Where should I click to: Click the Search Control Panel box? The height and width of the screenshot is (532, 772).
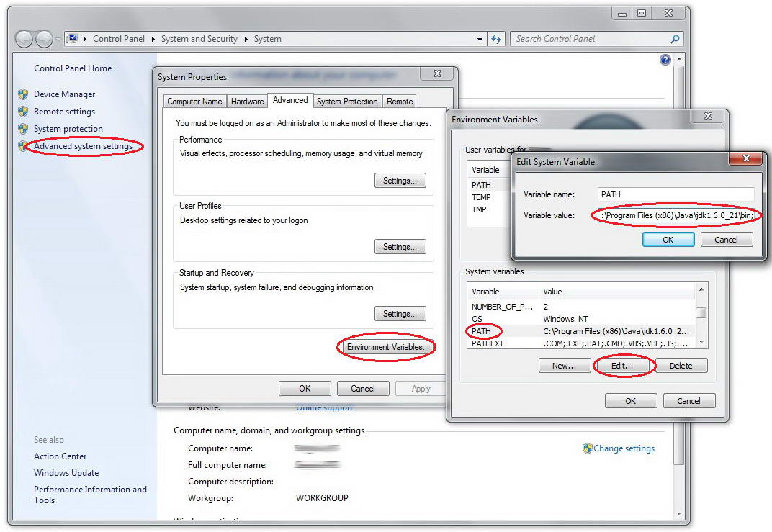click(591, 39)
